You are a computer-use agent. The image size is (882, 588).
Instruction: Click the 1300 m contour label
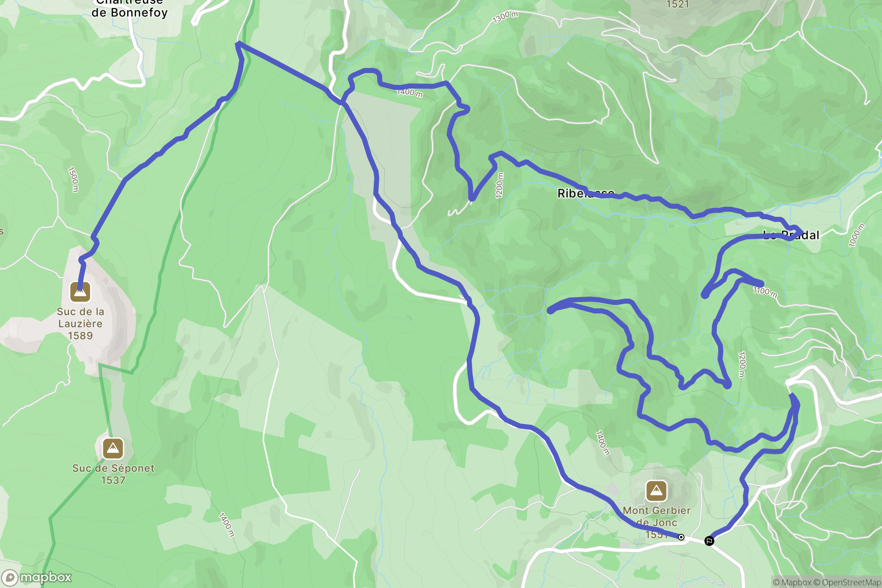click(x=505, y=17)
